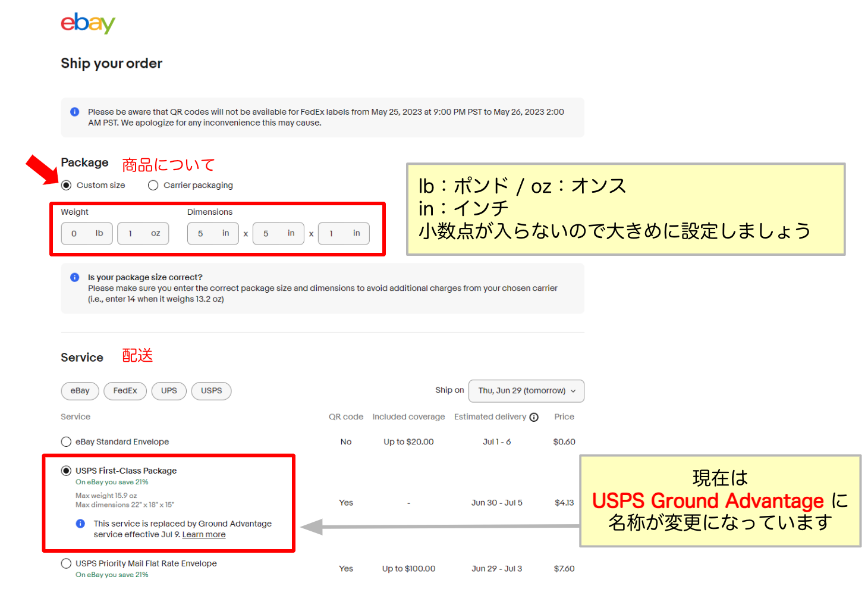Click the weight pounds input field
Viewport: 868px width, 589px height.
[87, 233]
